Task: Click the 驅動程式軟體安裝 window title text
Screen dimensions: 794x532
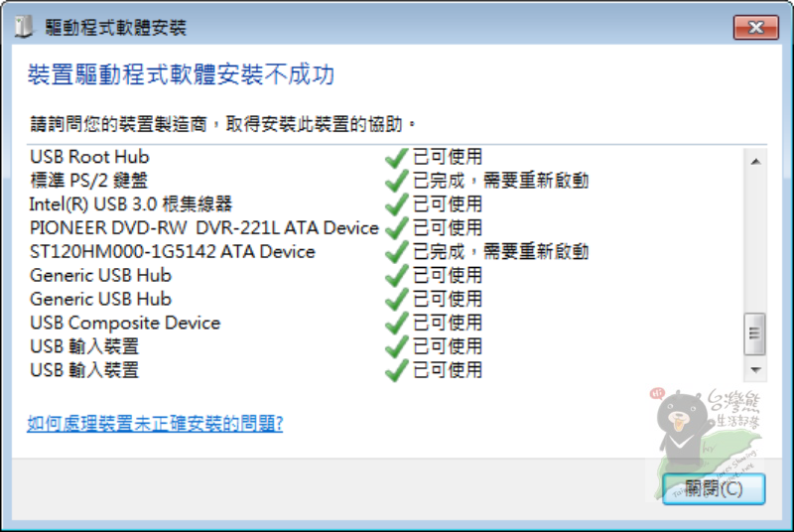Action: pyautogui.click(x=115, y=28)
